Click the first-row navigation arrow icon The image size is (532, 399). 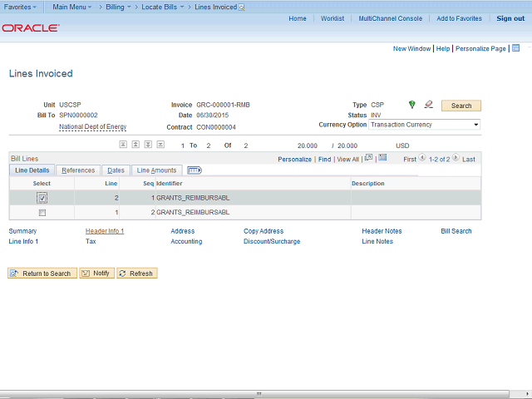(x=123, y=145)
